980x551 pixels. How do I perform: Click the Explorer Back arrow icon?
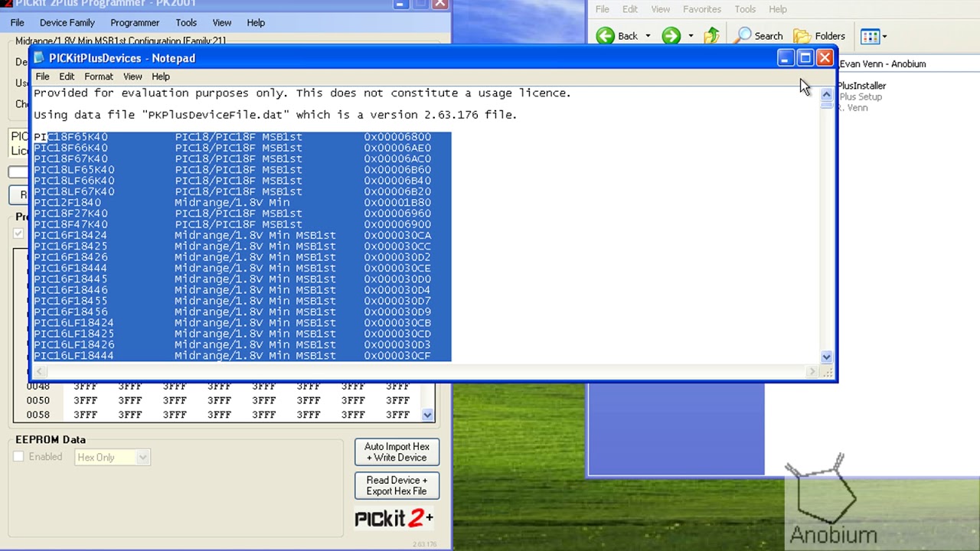(x=606, y=36)
